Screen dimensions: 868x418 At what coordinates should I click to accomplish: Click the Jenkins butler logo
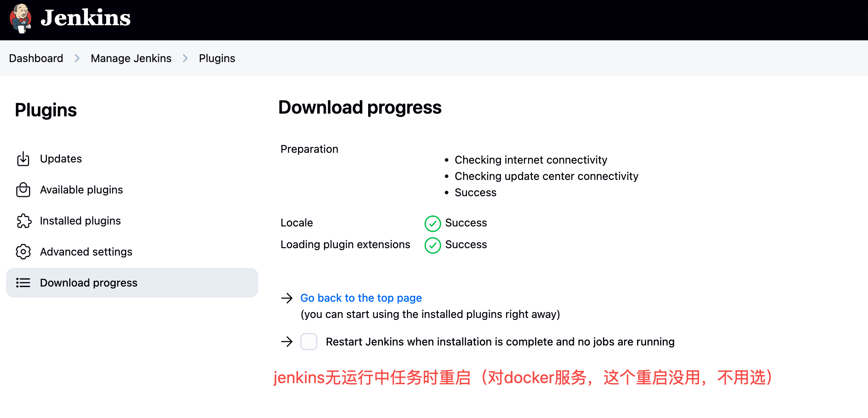pyautogui.click(x=21, y=19)
